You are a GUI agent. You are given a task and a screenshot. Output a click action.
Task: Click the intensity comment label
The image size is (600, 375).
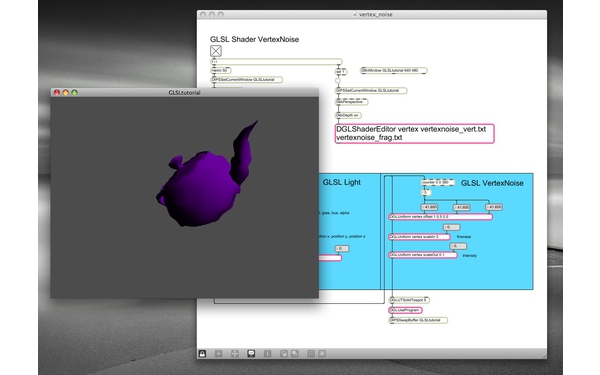point(470,256)
